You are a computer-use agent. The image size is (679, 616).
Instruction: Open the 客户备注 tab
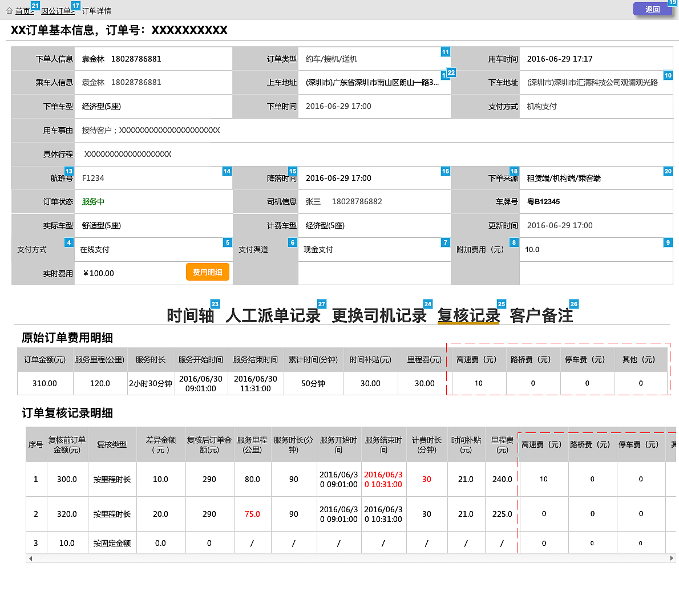pos(541,315)
